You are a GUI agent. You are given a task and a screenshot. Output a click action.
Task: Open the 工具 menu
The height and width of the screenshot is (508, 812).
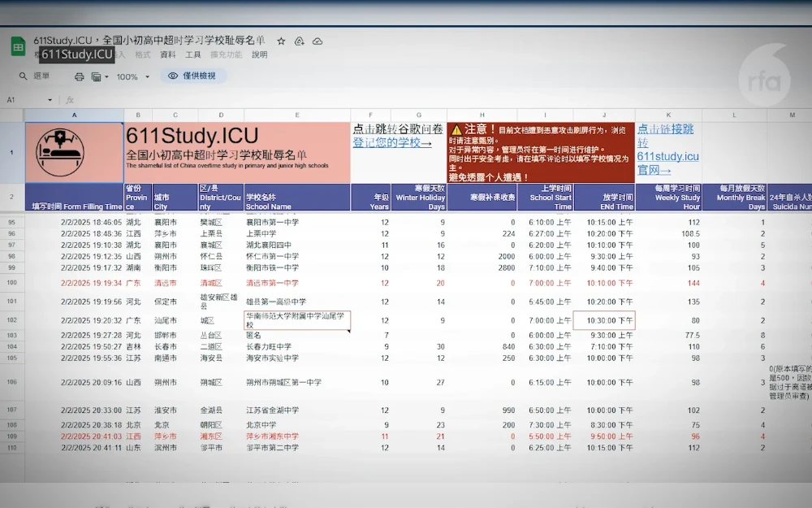(193, 55)
